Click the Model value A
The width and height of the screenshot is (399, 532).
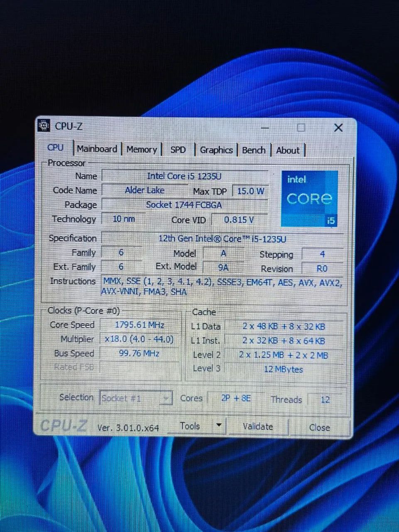pyautogui.click(x=223, y=253)
